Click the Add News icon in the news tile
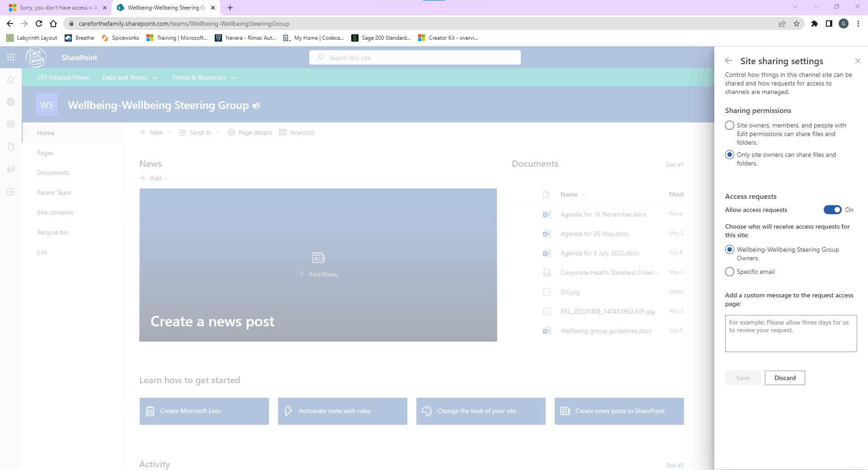Image resolution: width=868 pixels, height=470 pixels. (318, 258)
